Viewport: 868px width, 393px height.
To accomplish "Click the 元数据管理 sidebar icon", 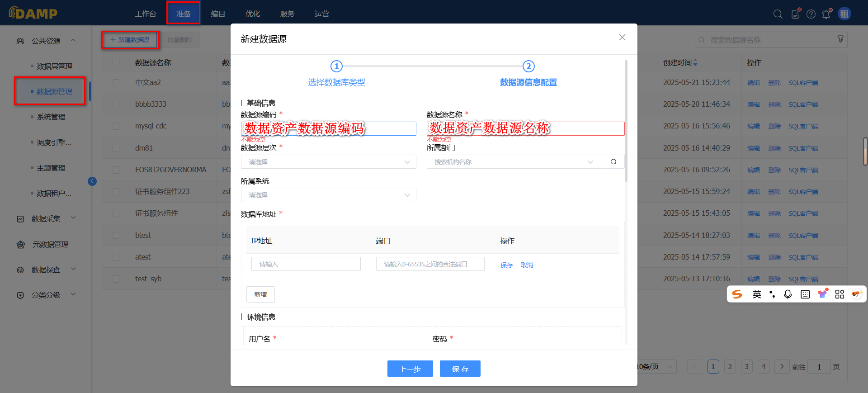I will pos(21,245).
